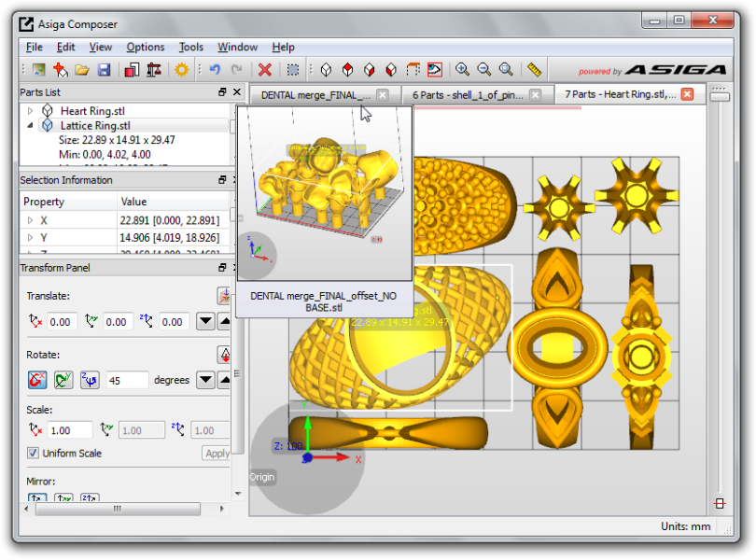Expand the X property row
The image size is (756, 560).
(30, 220)
